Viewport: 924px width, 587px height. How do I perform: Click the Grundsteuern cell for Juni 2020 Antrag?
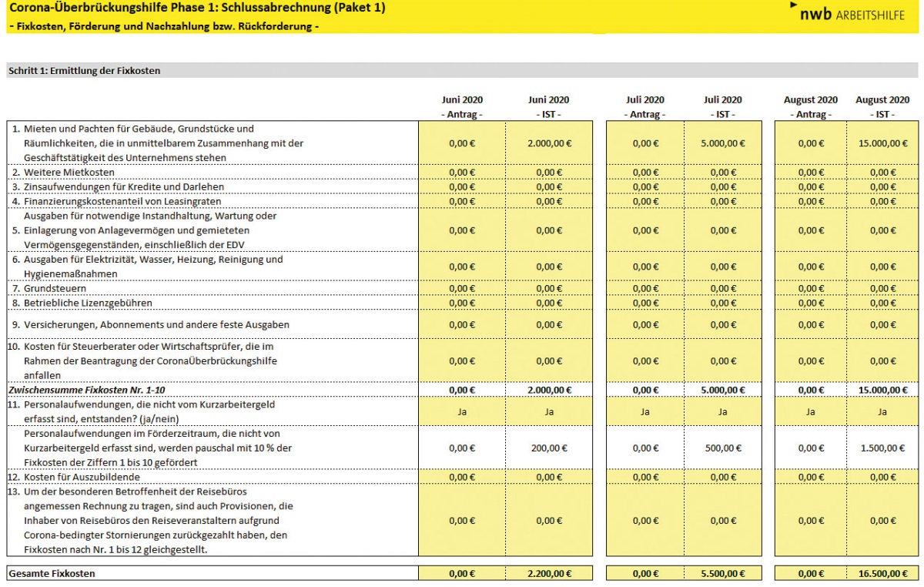click(x=462, y=289)
